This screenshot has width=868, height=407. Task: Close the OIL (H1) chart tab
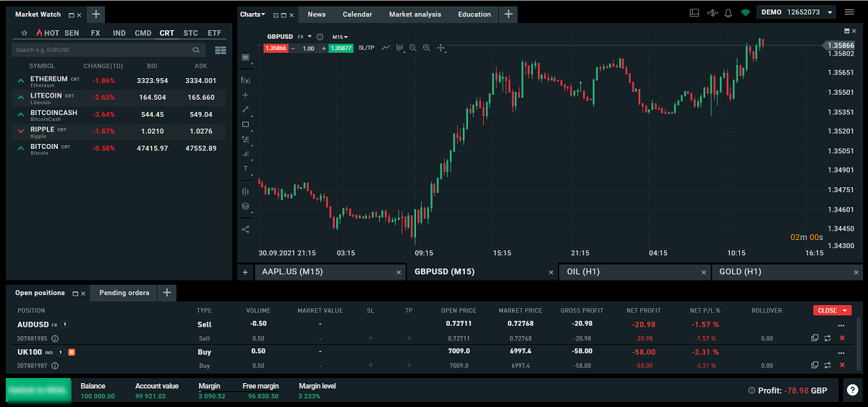[x=705, y=273]
